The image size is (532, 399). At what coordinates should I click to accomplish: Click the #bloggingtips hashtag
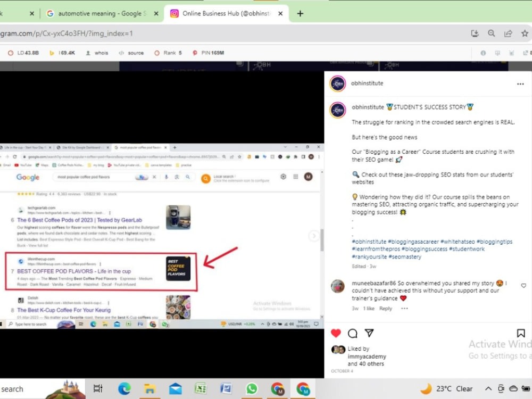point(494,242)
